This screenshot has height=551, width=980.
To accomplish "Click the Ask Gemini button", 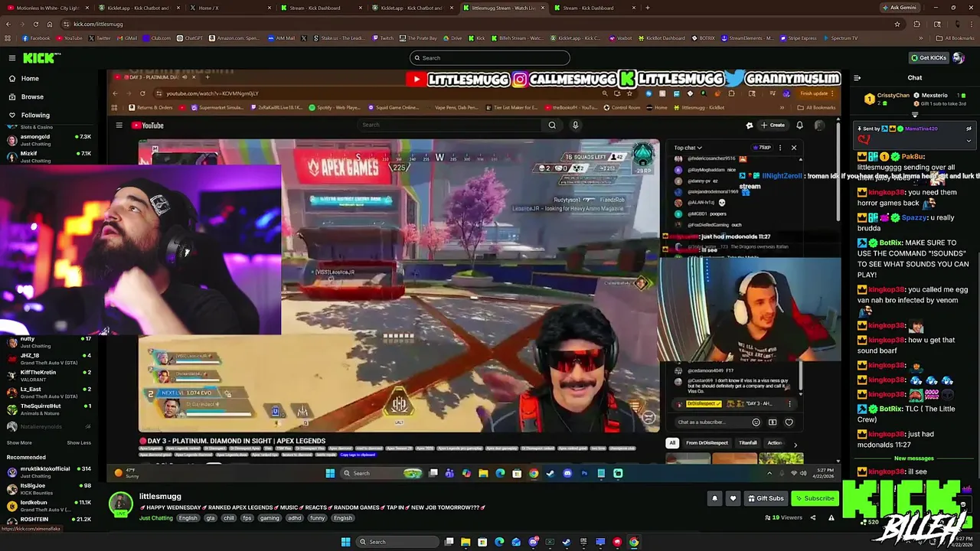I will click(900, 8).
